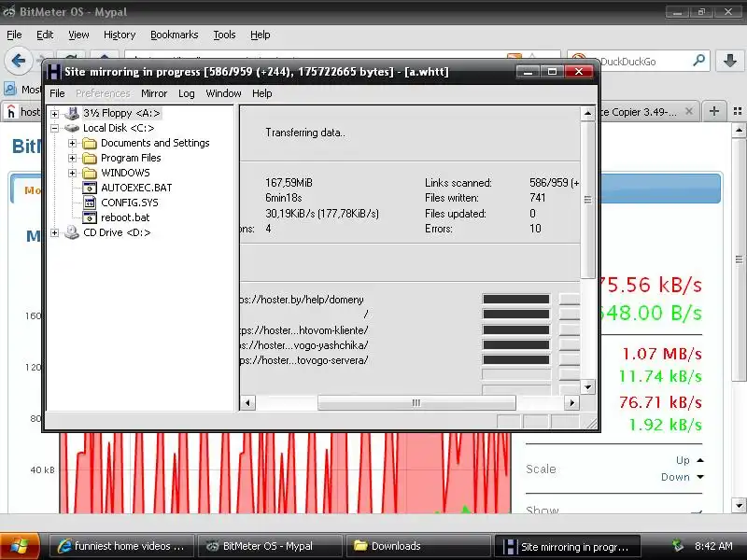The width and height of the screenshot is (747, 560).
Task: Click up arrow of HTTrack vertical scrollbar
Action: coord(588,113)
